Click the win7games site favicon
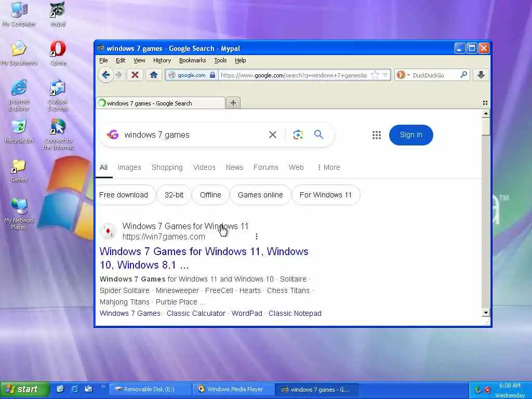 [108, 231]
